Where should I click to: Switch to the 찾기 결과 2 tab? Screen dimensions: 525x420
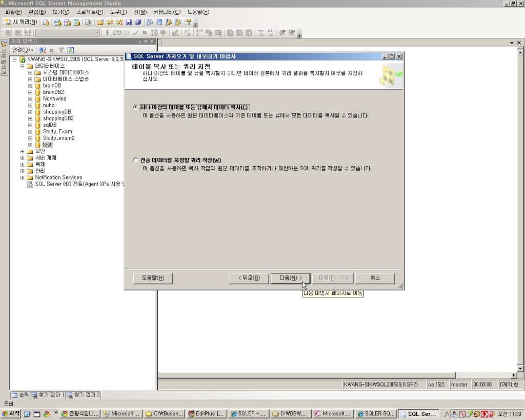point(84,395)
